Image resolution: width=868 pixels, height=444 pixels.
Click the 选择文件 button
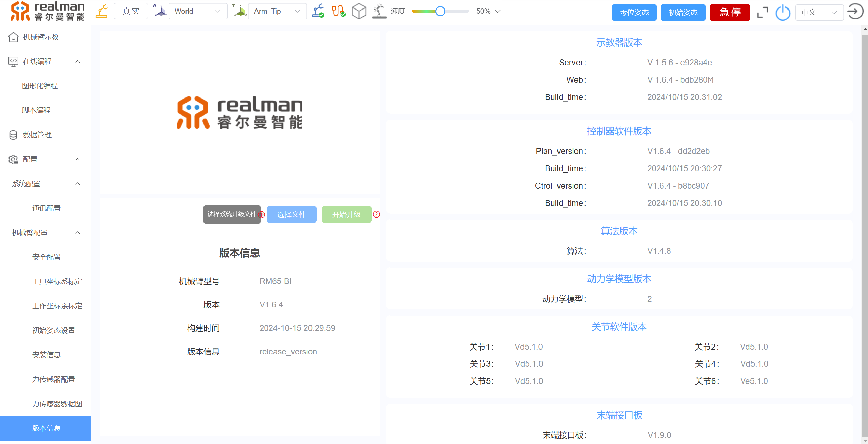(291, 214)
